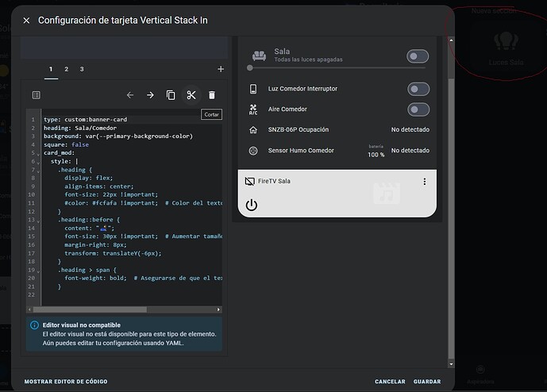This screenshot has height=392, width=547.
Task: Click the Aire Comedor A/C fan icon
Action: click(x=253, y=110)
